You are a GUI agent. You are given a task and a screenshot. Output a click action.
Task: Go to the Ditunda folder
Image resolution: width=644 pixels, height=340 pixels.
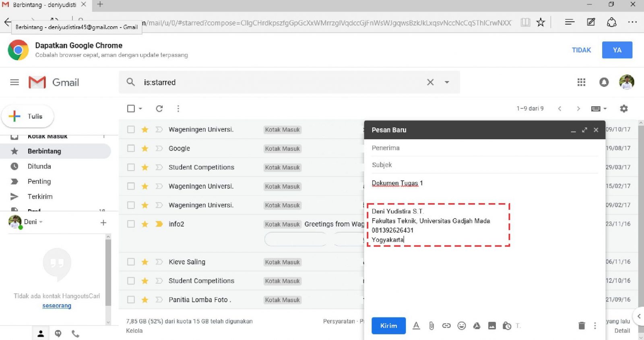(x=39, y=166)
